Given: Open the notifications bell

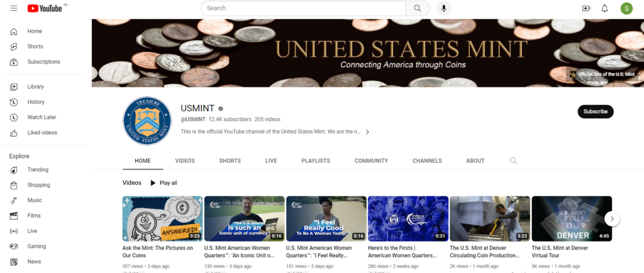Looking at the screenshot, I should tap(604, 8).
